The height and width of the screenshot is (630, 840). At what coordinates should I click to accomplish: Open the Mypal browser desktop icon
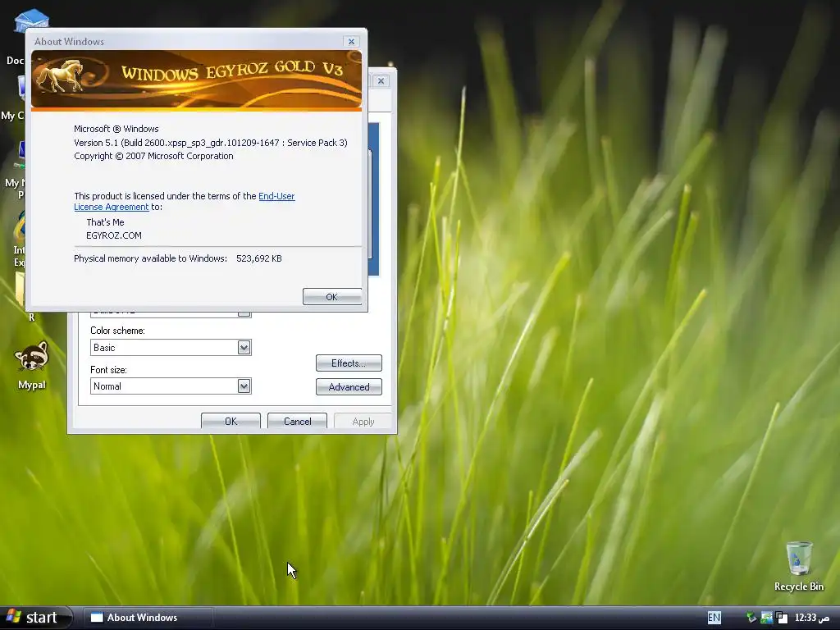pyautogui.click(x=32, y=365)
